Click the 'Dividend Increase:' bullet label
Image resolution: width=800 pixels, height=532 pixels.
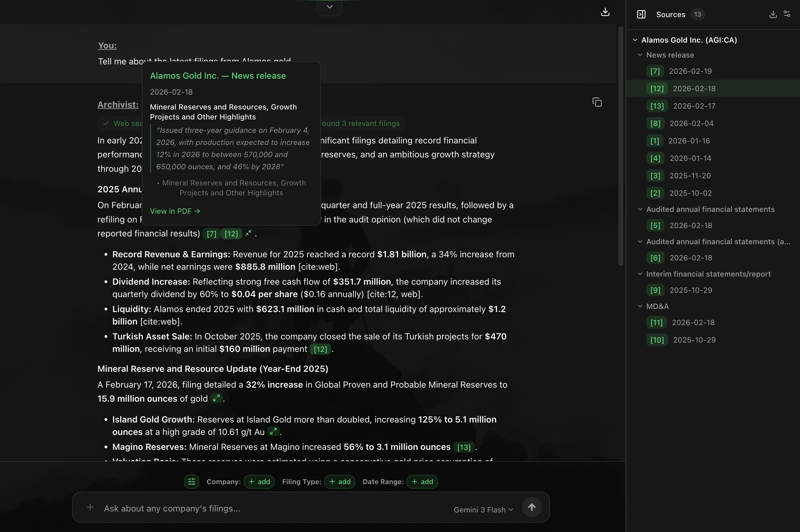pos(151,282)
